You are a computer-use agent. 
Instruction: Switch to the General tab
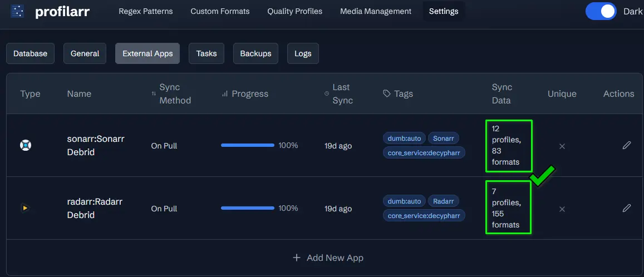coord(85,53)
